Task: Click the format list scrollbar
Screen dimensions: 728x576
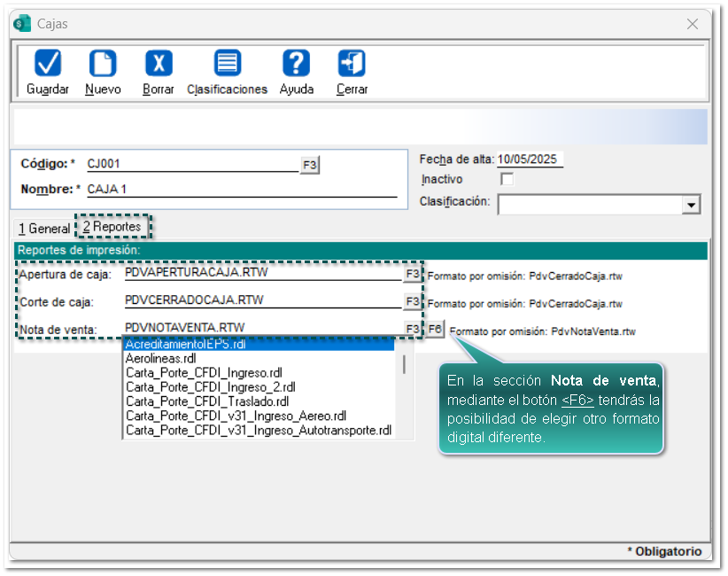Action: [x=404, y=363]
